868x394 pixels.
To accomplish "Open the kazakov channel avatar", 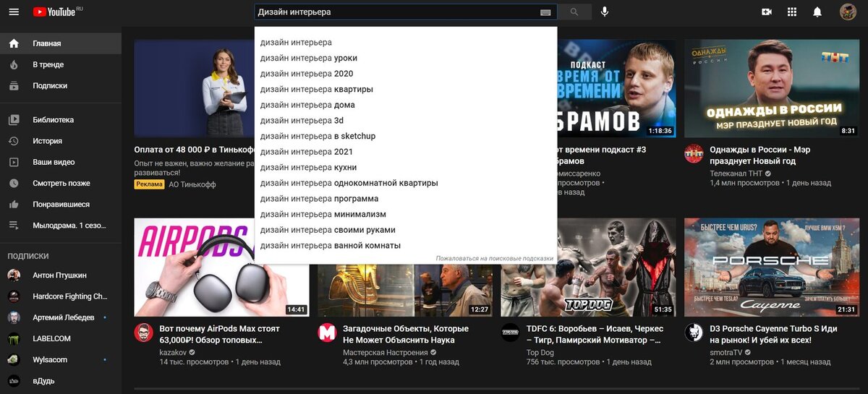I will (143, 333).
